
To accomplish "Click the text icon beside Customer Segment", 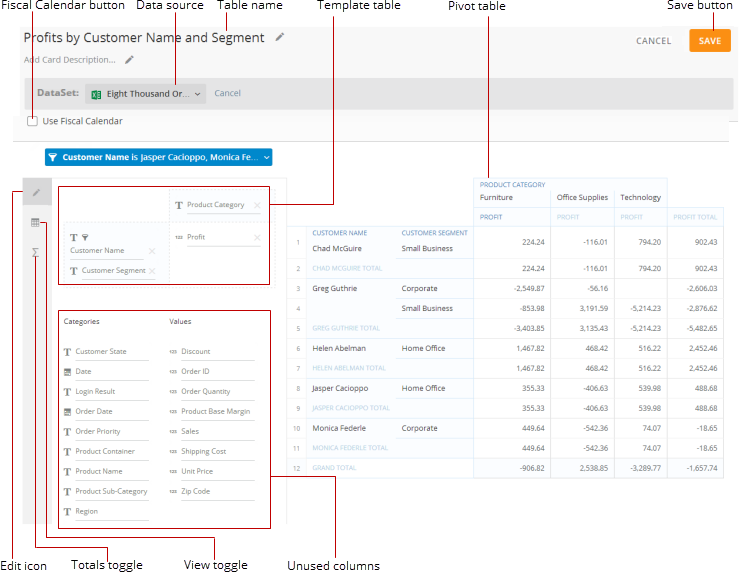I will click(x=74, y=271).
